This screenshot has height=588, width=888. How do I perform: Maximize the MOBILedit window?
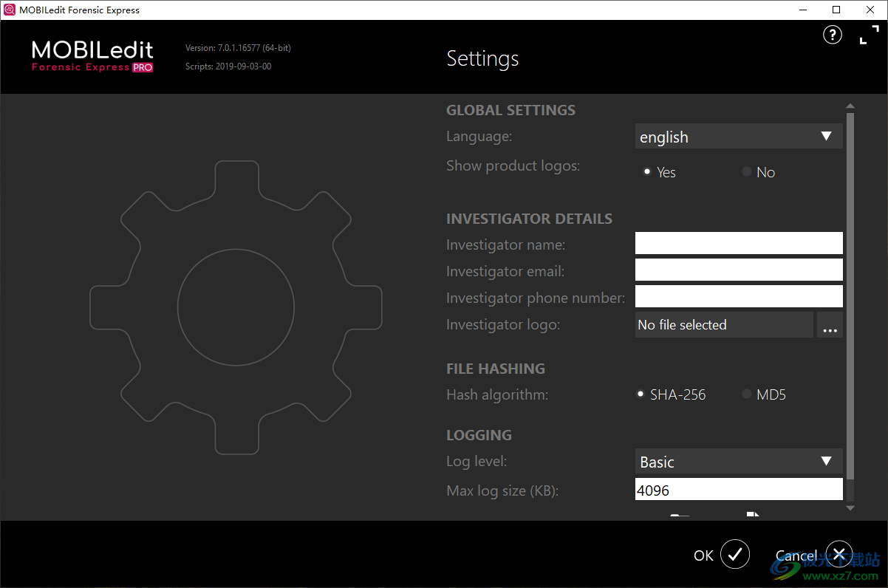[836, 10]
